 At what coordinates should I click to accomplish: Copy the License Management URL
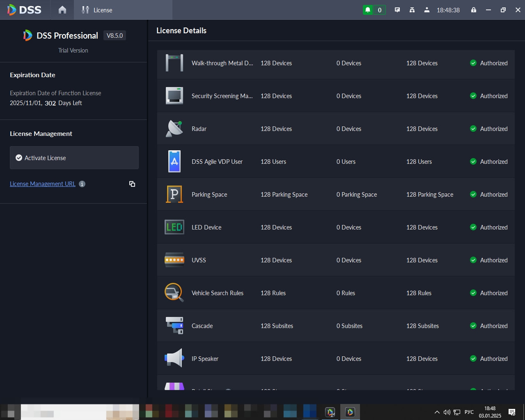132,184
